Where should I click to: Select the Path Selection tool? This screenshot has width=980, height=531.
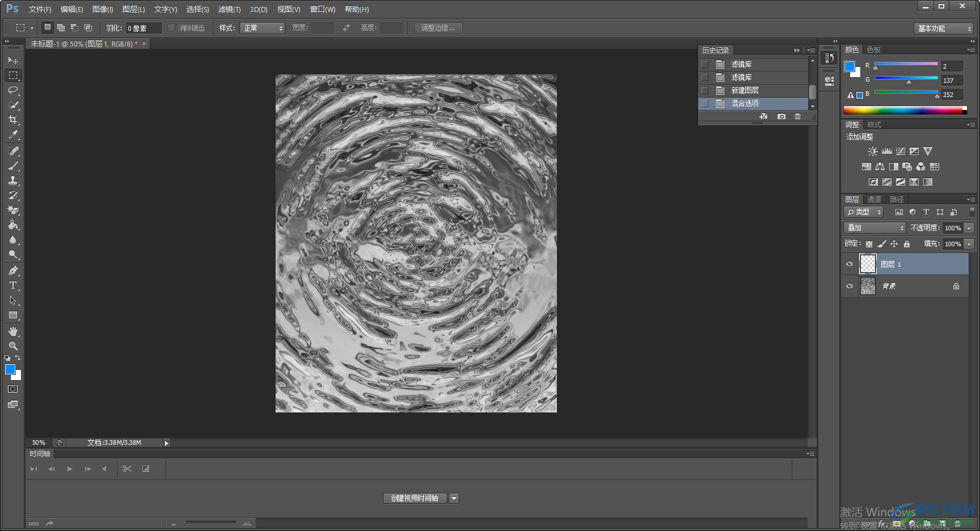tap(13, 300)
